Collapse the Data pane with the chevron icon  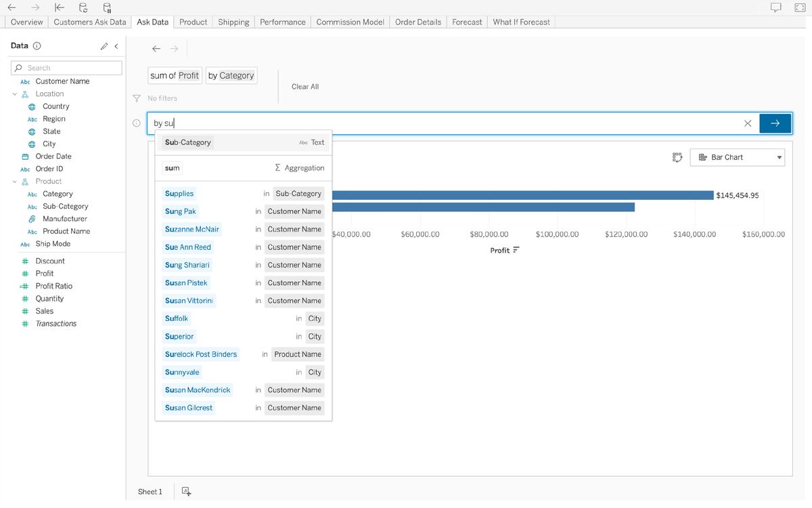(116, 46)
